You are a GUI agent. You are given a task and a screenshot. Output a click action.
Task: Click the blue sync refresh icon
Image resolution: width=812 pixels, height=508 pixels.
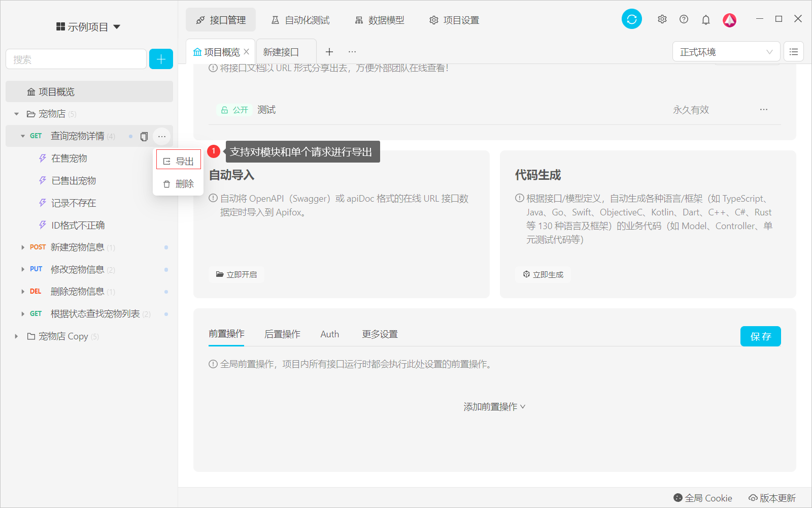click(x=632, y=19)
